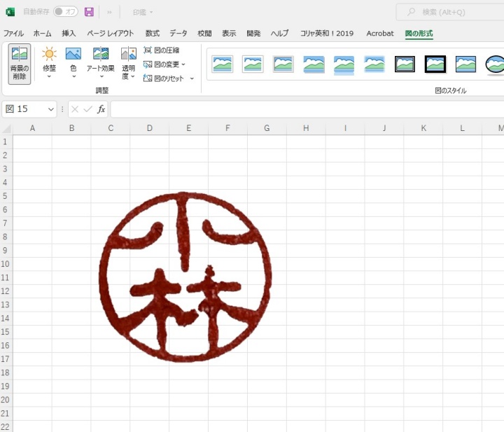The image size is (504, 432).
Task: Select column A header
Action: click(x=32, y=128)
